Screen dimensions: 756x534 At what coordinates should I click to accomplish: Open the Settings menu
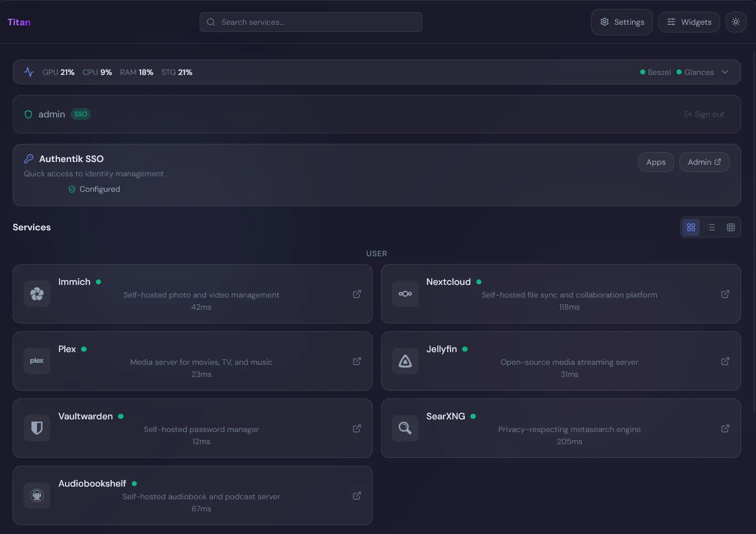621,22
